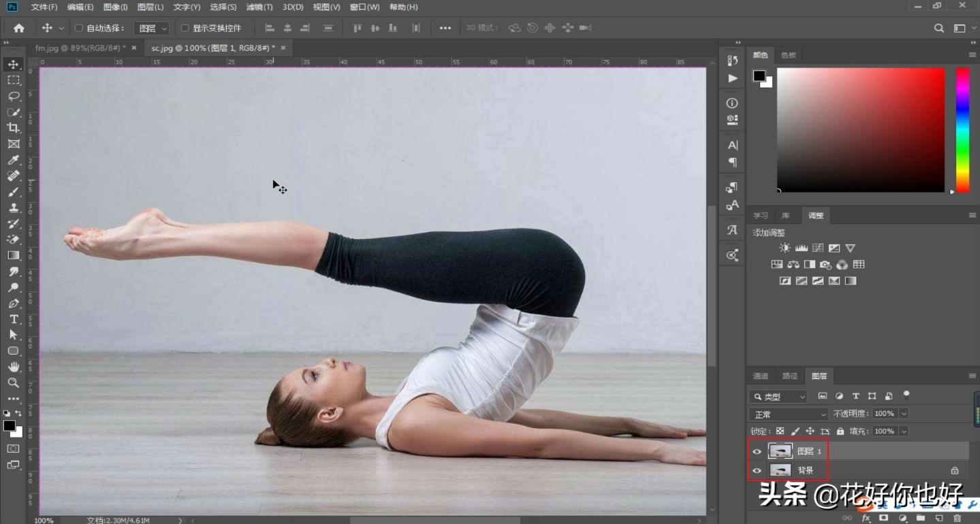Open the 填充 fill slider arrow
This screenshot has height=524, width=980.
[904, 431]
